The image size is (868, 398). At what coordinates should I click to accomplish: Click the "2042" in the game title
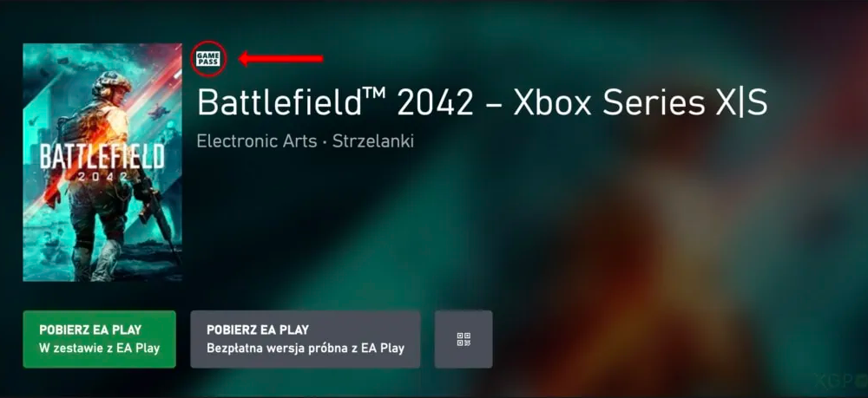(436, 103)
